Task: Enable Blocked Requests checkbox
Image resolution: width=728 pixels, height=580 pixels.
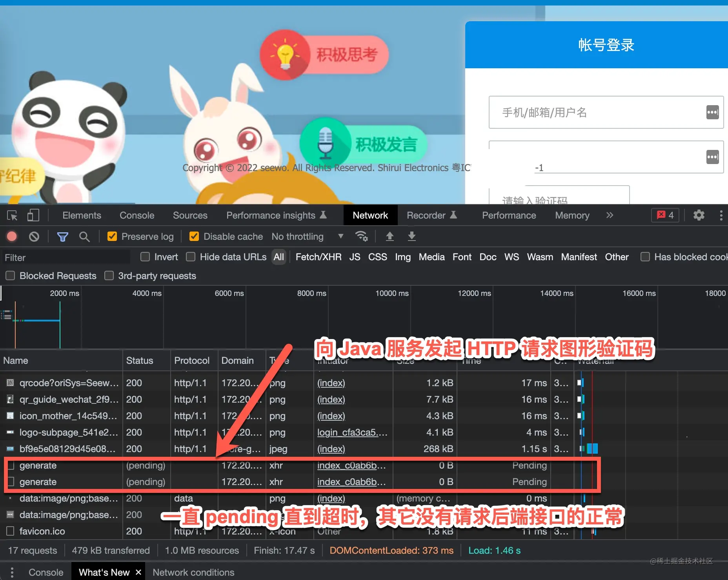Action: point(11,276)
